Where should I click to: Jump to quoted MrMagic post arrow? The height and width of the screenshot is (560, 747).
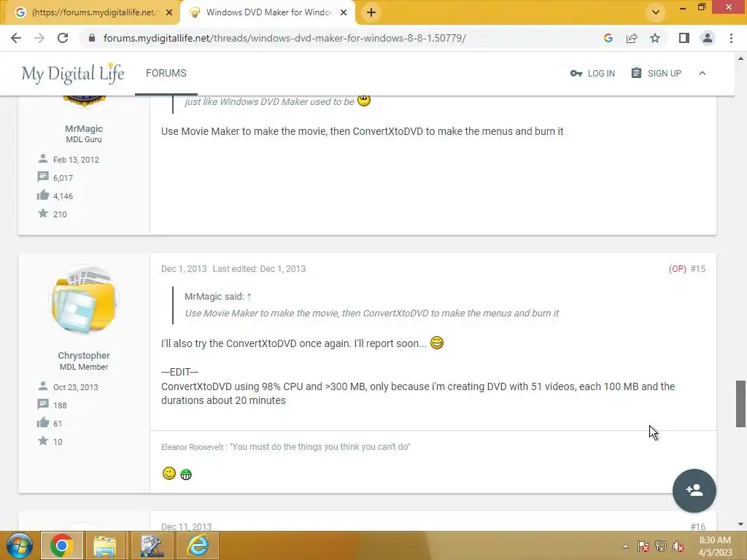(249, 297)
